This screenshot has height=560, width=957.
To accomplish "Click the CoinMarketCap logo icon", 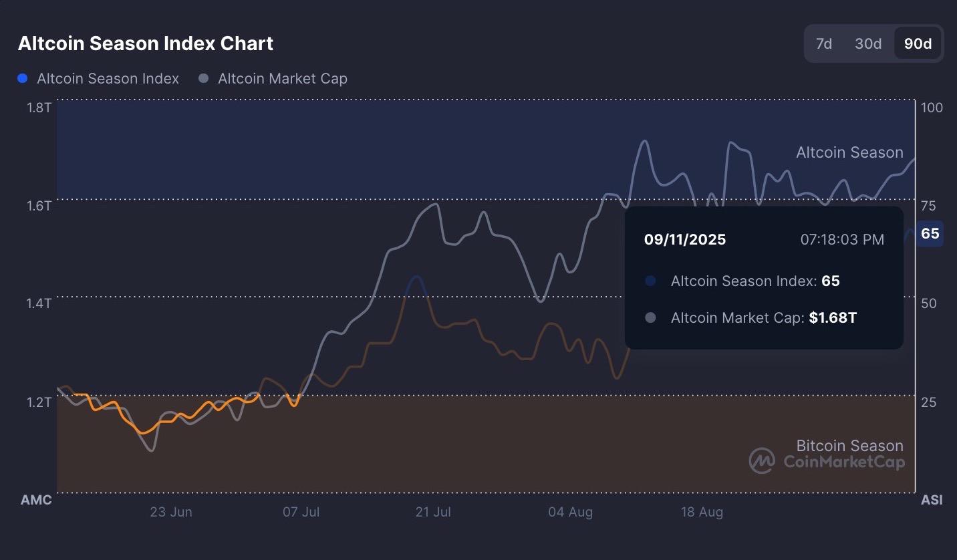I will pos(762,460).
